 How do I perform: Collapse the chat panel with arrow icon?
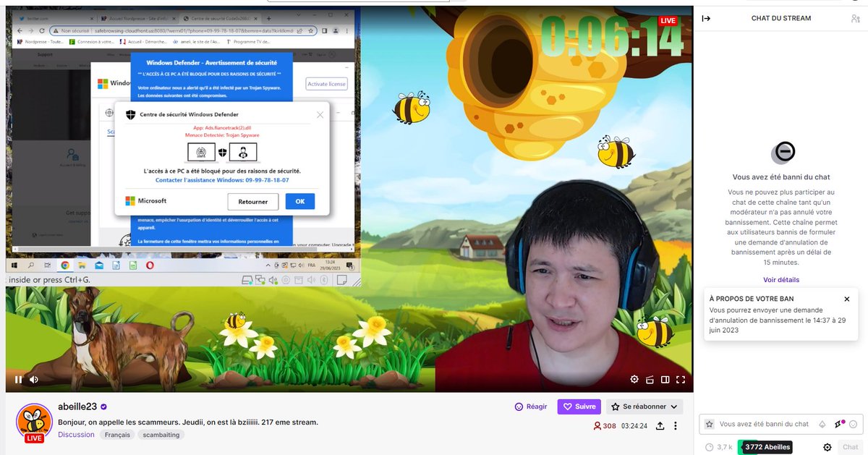pos(706,18)
